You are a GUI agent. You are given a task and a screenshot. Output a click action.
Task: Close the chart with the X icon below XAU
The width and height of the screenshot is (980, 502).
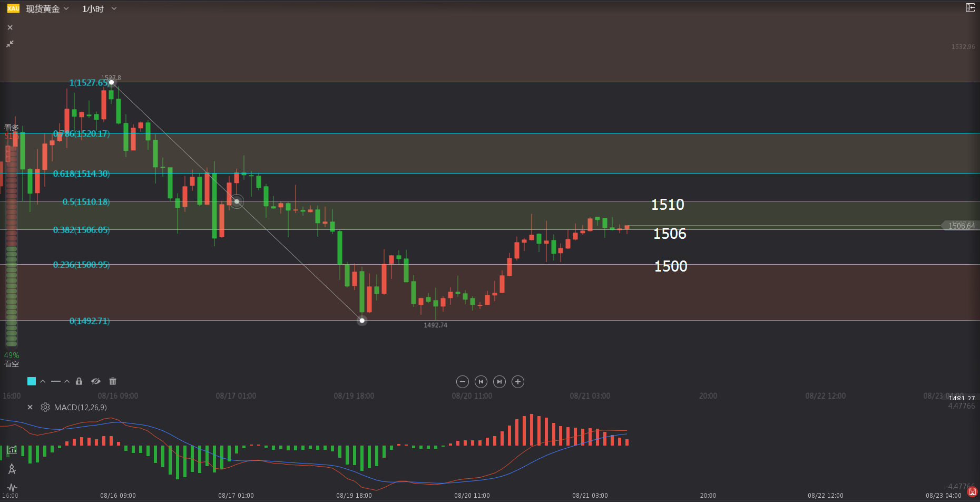tap(10, 27)
